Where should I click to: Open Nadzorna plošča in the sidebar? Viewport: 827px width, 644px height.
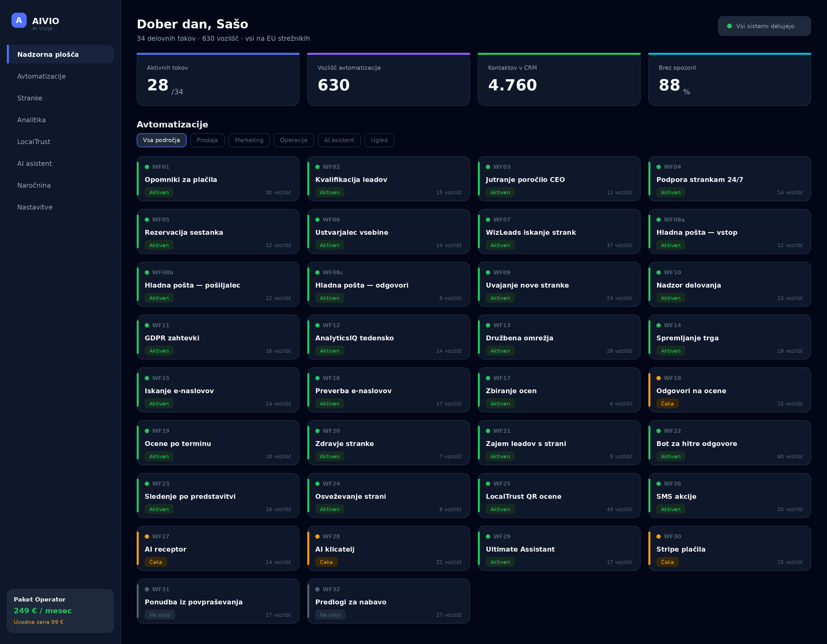click(60, 55)
